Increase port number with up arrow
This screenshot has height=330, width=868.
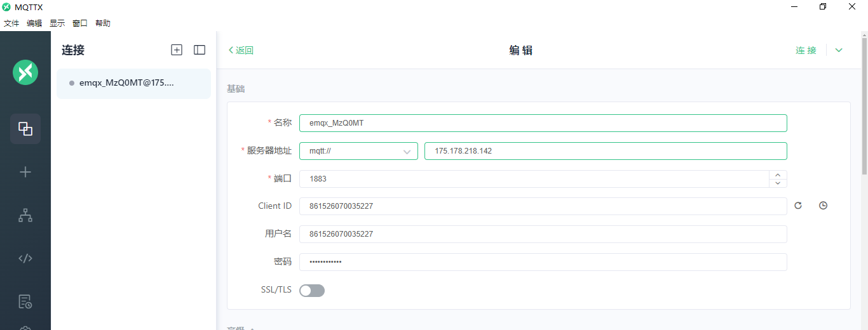click(778, 175)
